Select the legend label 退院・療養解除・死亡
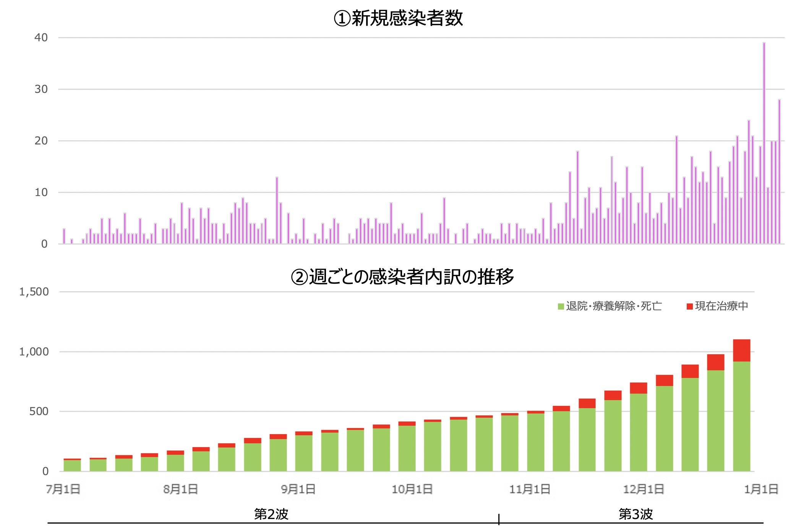The width and height of the screenshot is (801, 532). click(x=614, y=306)
